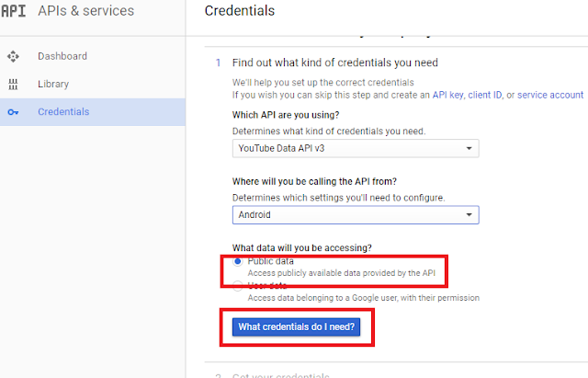Select the Credentials sidebar label

(x=63, y=112)
